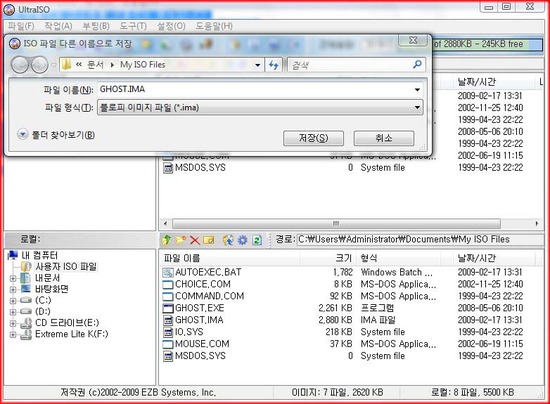Viewport: 550px width, 404px height.
Task: Click My ISO Files in the breadcrumb
Action: (142, 65)
